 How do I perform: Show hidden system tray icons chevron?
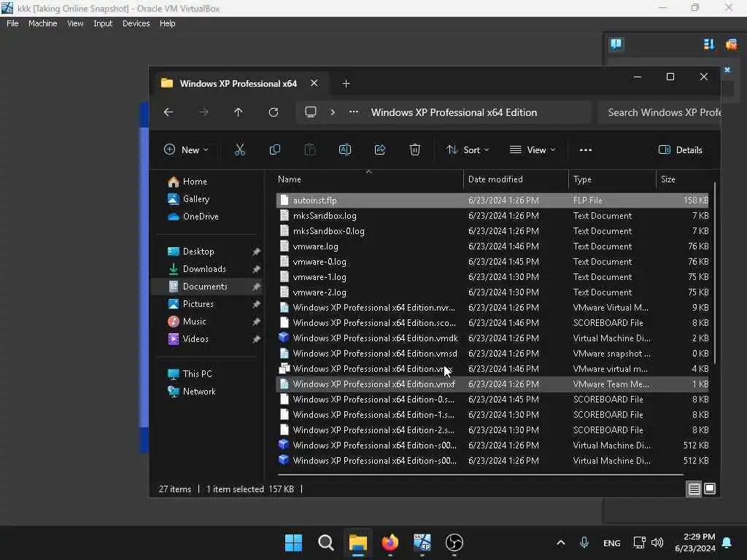[561, 542]
